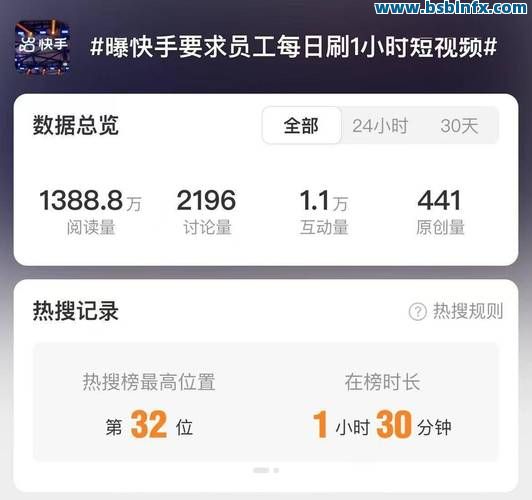Tap the hashtag topic title 曝快手要求员工每日刷1小时短视频
This screenshot has width=532, height=500.
pyautogui.click(x=293, y=47)
